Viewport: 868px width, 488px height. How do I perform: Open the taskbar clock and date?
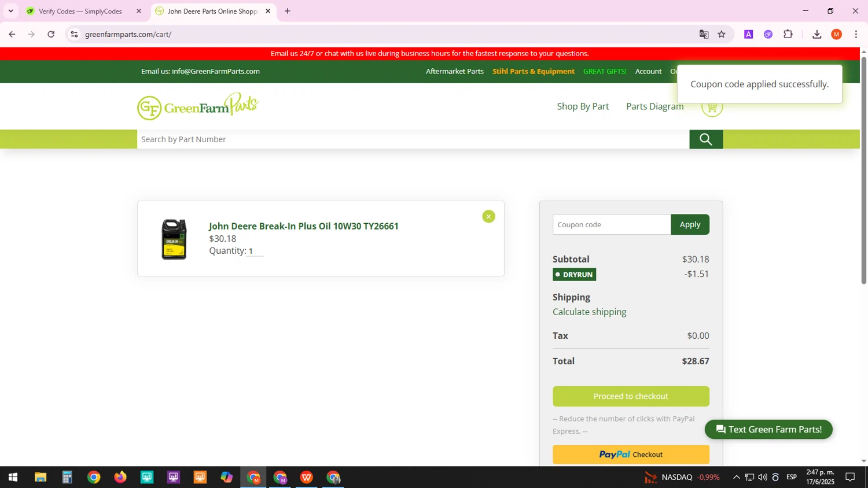(x=821, y=477)
